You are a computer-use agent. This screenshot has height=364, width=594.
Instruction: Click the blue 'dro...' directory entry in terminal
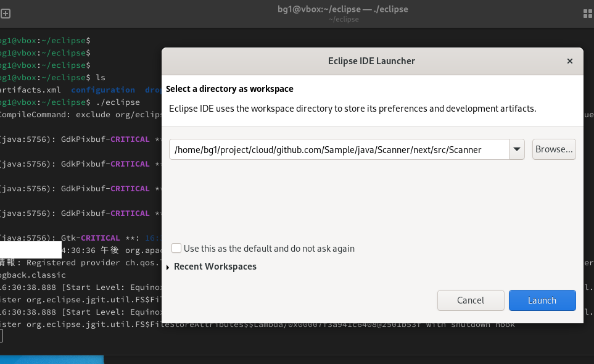pos(152,89)
